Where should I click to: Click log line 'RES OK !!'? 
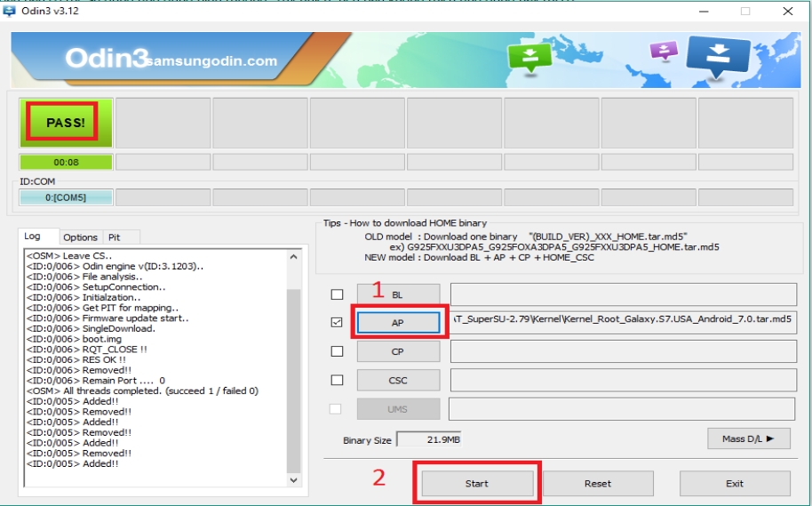pos(76,360)
